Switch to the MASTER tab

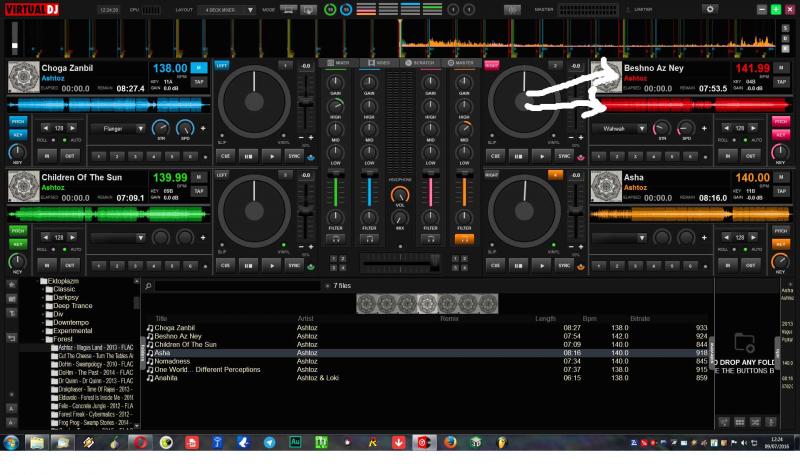coord(461,63)
